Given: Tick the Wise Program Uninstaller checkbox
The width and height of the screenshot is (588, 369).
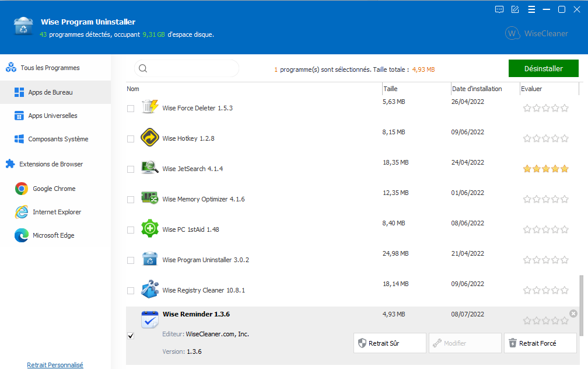Looking at the screenshot, I should (131, 260).
